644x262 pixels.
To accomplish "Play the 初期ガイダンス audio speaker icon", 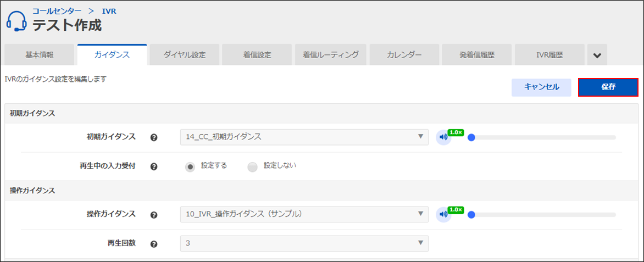I will point(443,137).
